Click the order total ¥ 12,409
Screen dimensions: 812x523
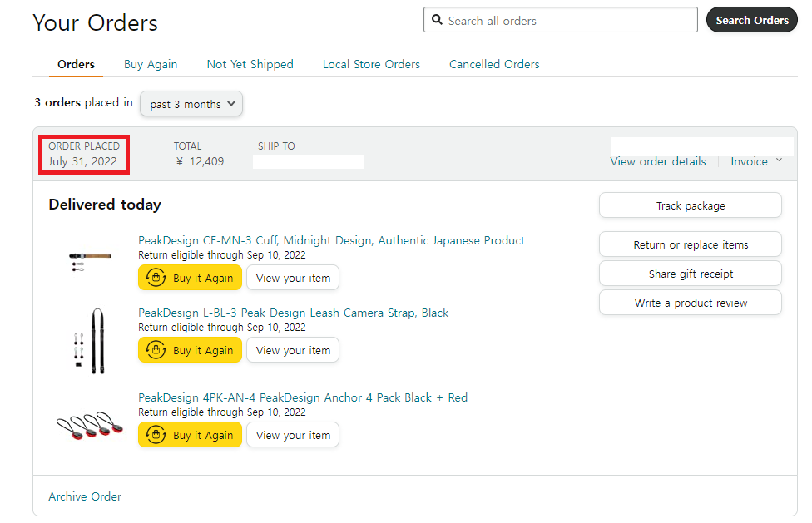coord(200,161)
